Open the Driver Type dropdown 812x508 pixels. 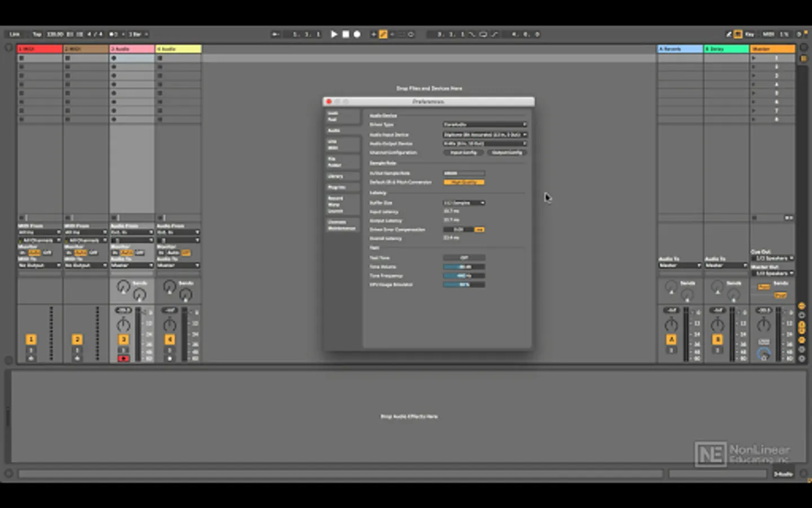(484, 125)
